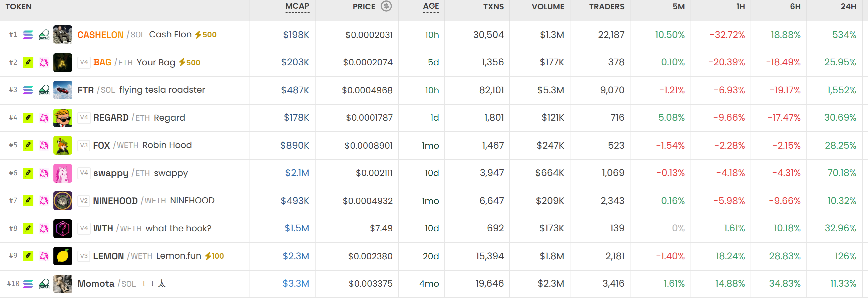Open the WTH token link
This screenshot has width=868, height=298.
coord(103,229)
